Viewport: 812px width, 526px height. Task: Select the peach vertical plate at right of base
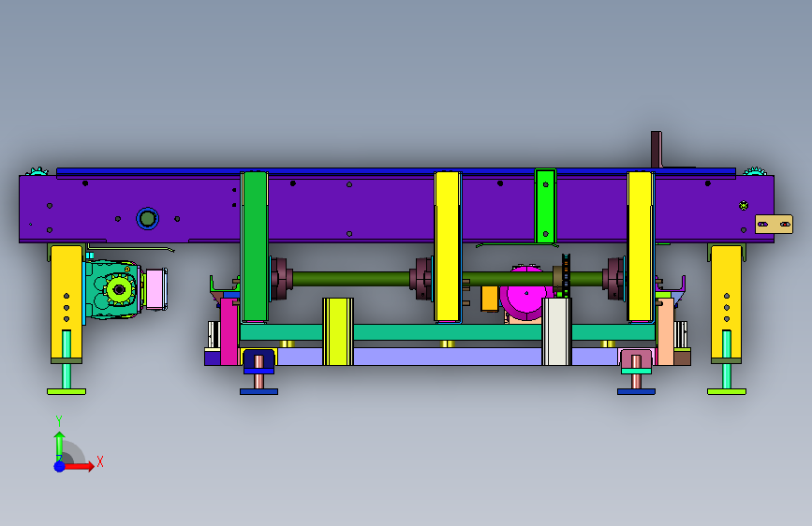(666, 331)
